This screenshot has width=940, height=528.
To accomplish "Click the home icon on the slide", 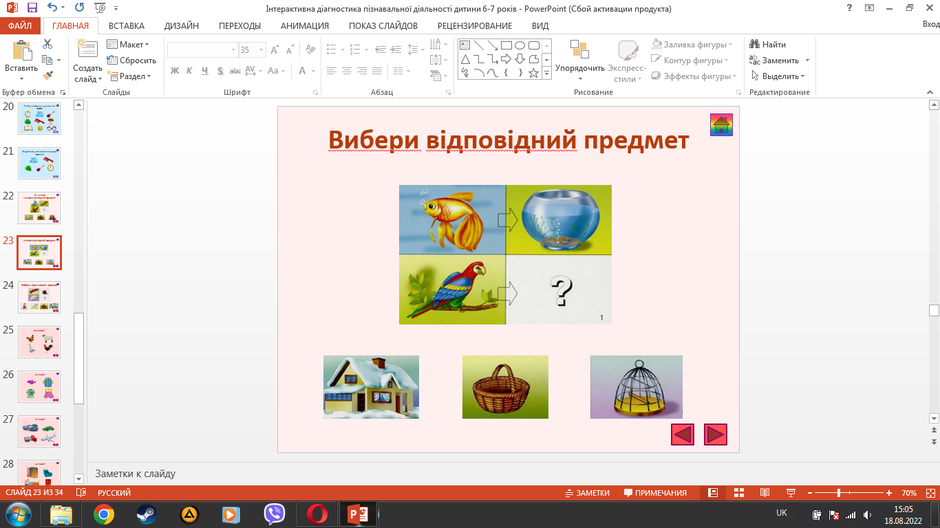I will (721, 125).
